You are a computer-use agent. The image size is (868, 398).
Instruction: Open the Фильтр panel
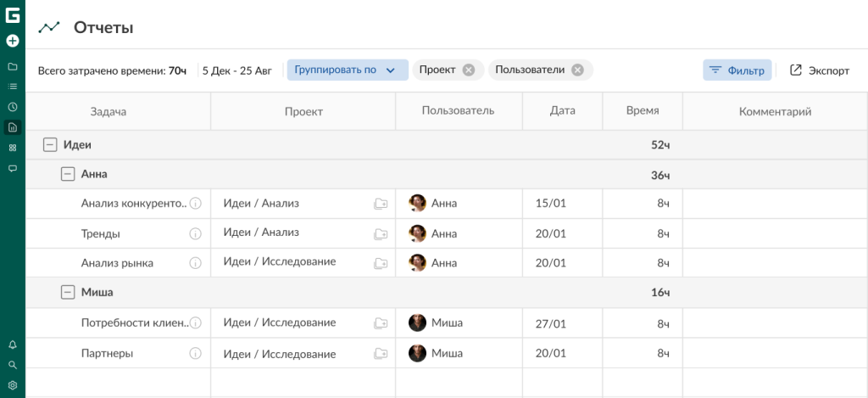pos(737,70)
